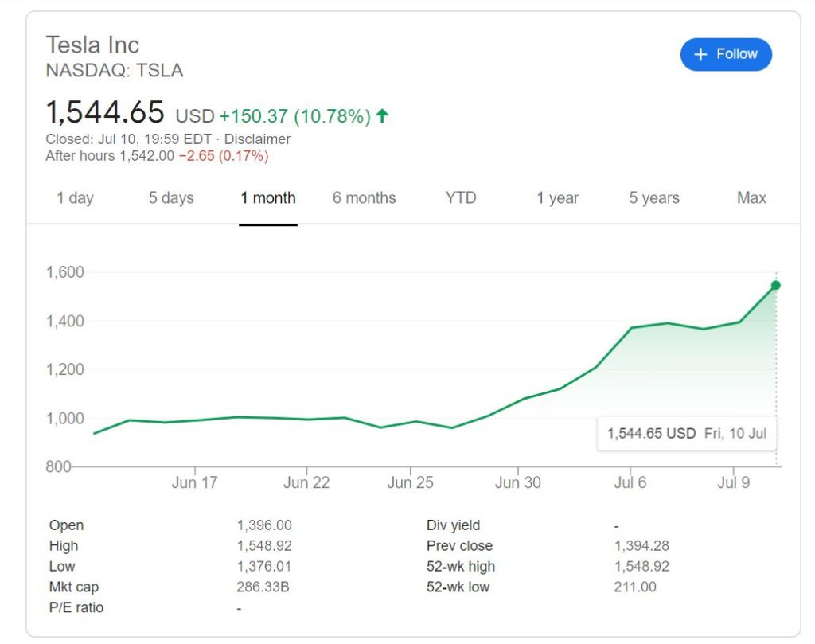
Task: Click the P/E ratio label
Action: pyautogui.click(x=76, y=607)
